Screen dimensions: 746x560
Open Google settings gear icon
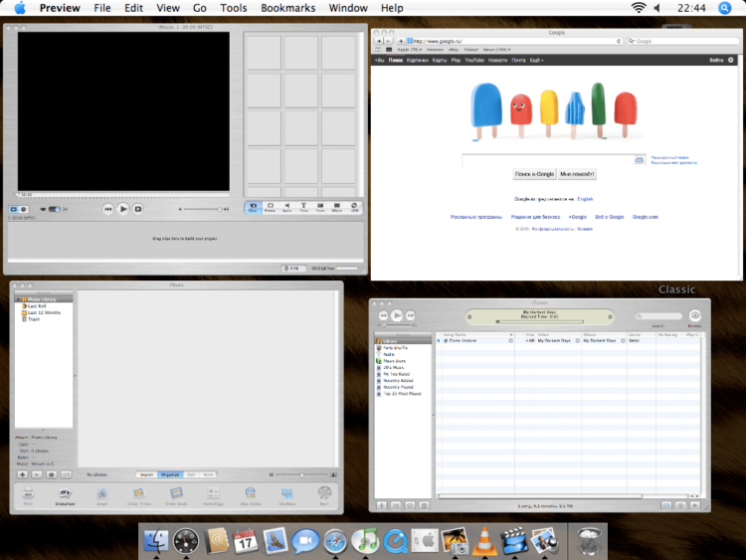coord(731,60)
